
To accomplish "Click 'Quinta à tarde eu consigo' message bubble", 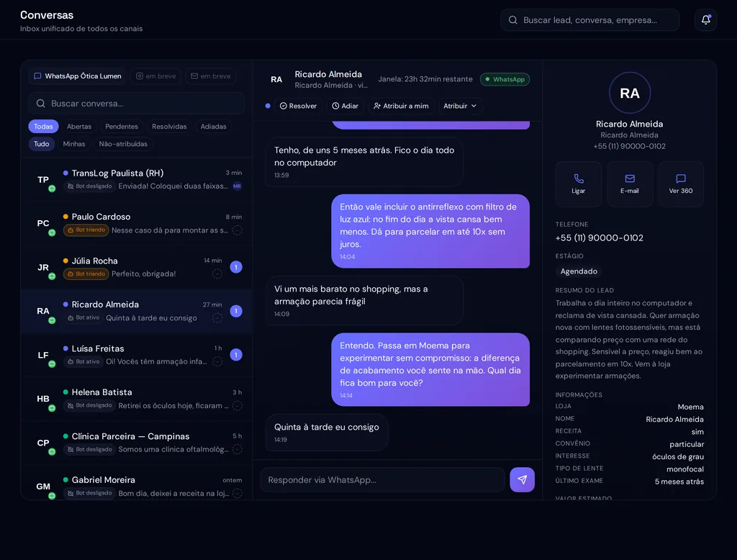I will [327, 432].
